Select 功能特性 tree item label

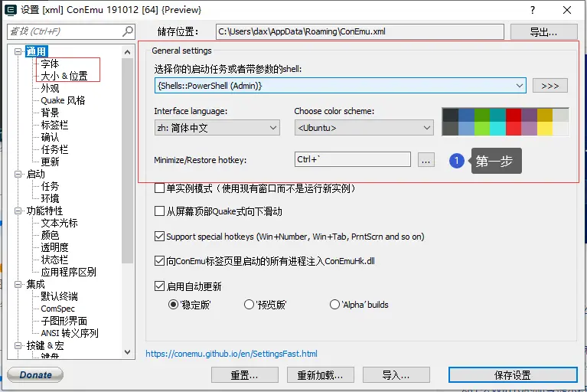(x=44, y=211)
